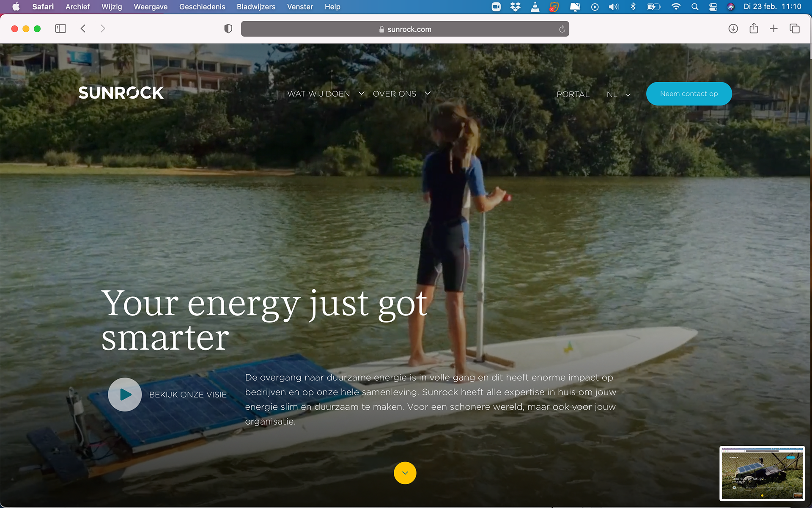Show Safari downloads
This screenshot has width=812, height=508.
point(733,29)
